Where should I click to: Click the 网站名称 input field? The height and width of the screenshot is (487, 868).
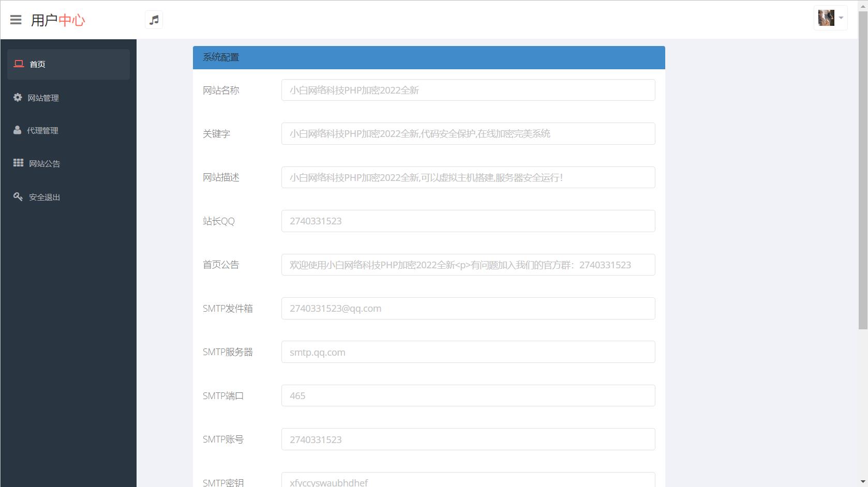(x=467, y=89)
